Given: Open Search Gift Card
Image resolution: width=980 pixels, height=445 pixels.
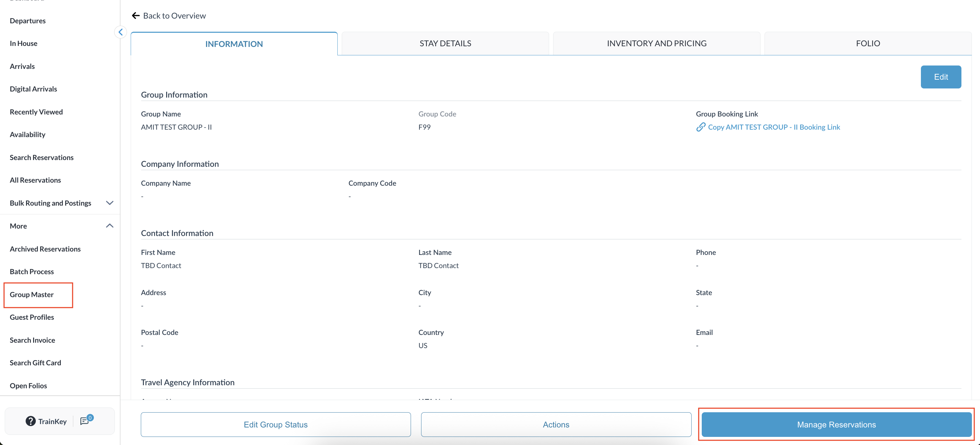Looking at the screenshot, I should [35, 363].
